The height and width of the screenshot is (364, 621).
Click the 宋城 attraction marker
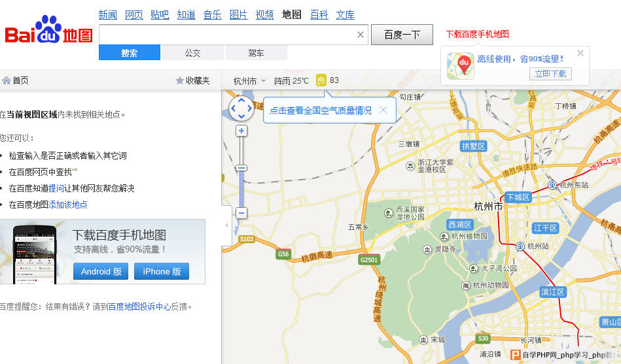point(423,340)
